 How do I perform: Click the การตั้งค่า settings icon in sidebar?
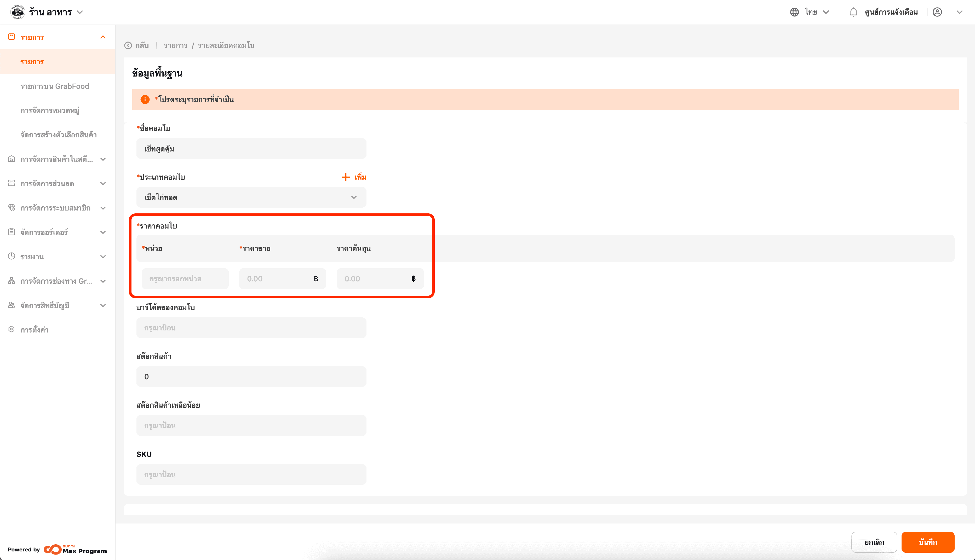(12, 329)
